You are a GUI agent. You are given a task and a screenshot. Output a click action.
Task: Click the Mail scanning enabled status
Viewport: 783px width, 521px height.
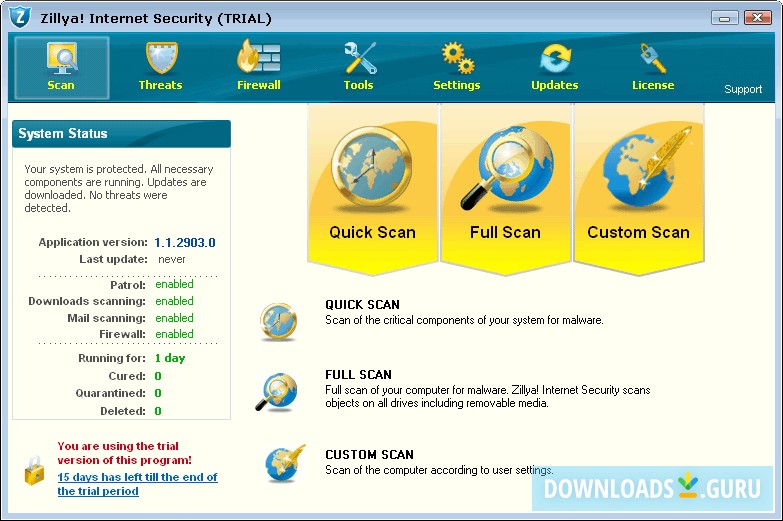[x=174, y=318]
